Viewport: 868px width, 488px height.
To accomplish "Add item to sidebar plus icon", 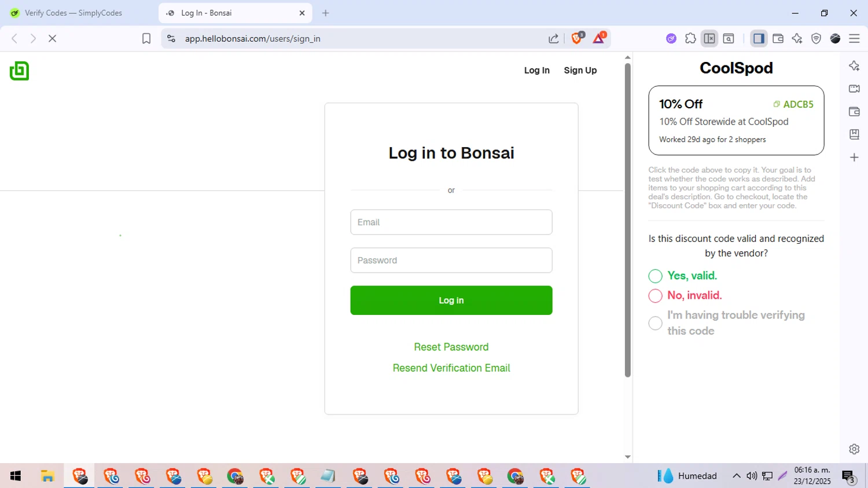I will (x=854, y=157).
